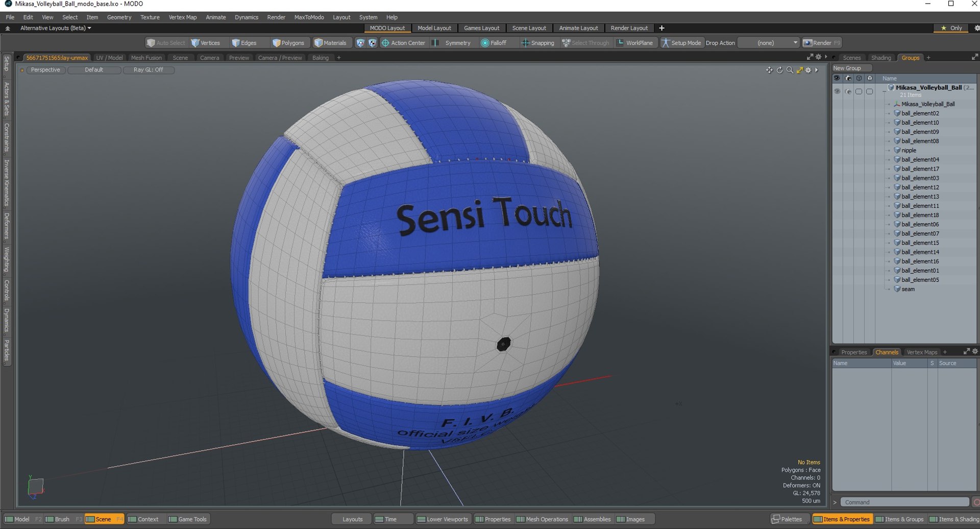Screen dimensions: 980x529
Task: Open Action Center options
Action: pyautogui.click(x=403, y=43)
